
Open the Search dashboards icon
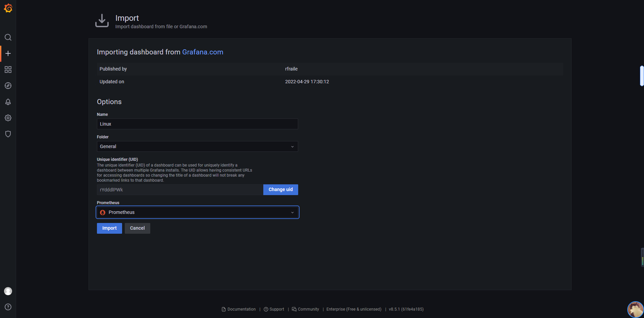point(8,37)
